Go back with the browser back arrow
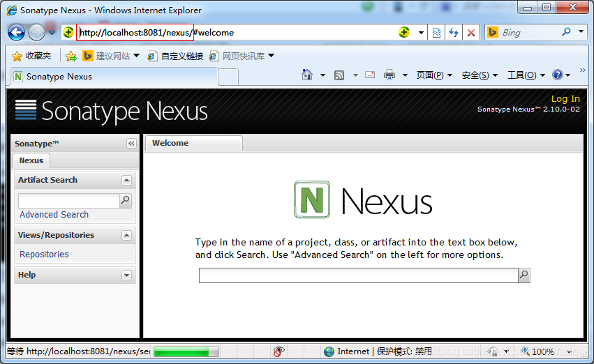This screenshot has width=594, height=364. 16,33
